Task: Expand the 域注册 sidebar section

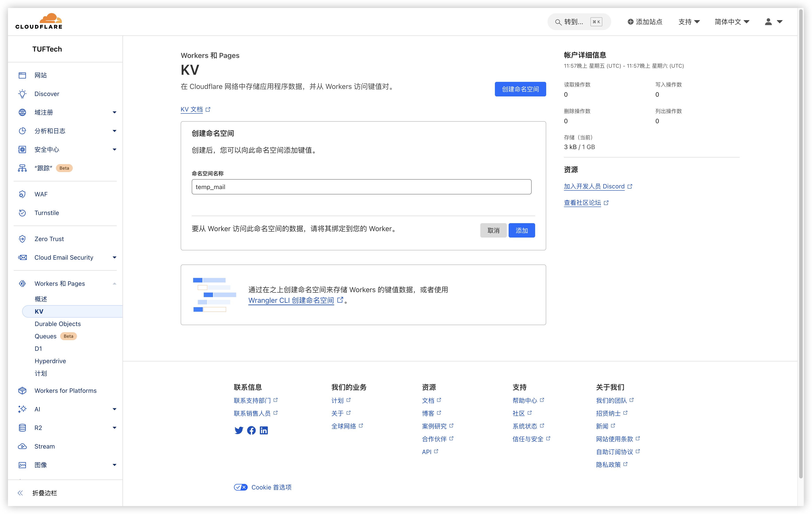Action: [x=114, y=112]
